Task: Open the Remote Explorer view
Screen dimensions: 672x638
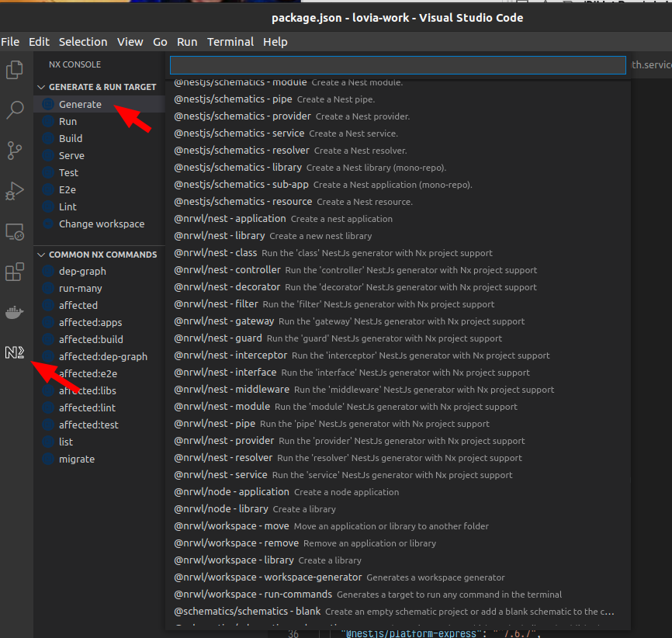Action: click(x=15, y=231)
